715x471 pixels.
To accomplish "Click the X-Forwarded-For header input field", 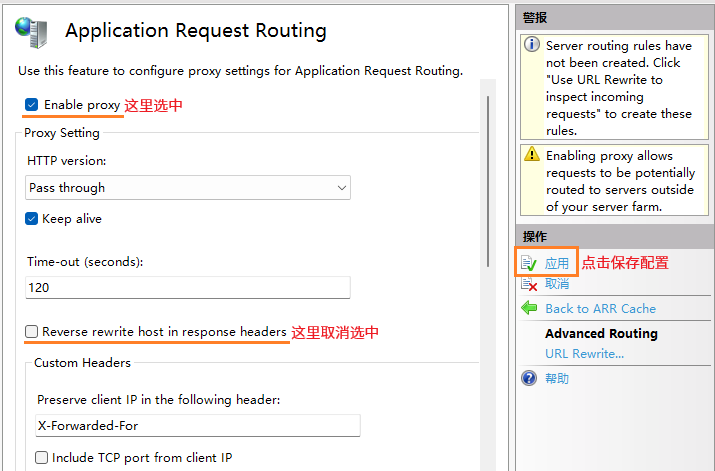I will click(198, 425).
